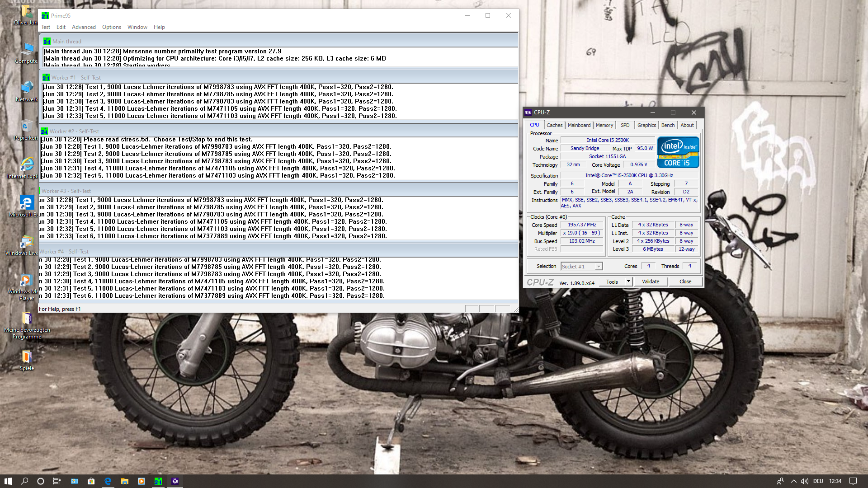Select the CPU-Z taskbar icon
The height and width of the screenshot is (488, 868).
coord(175,481)
